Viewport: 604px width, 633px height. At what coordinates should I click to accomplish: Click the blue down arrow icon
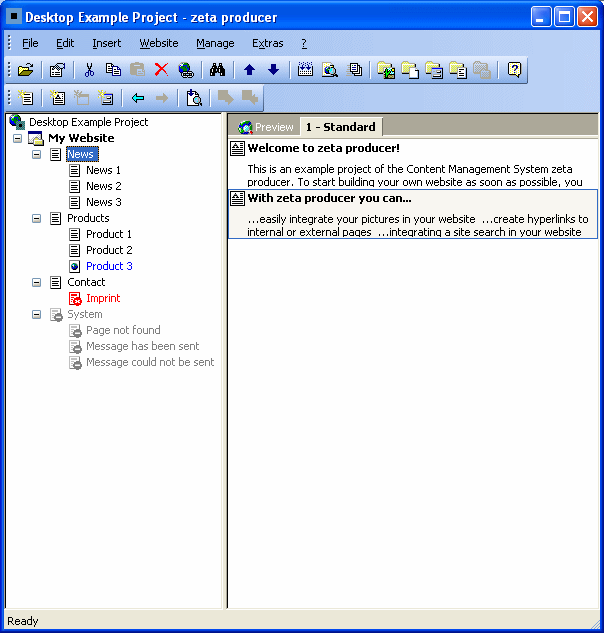pyautogui.click(x=274, y=70)
